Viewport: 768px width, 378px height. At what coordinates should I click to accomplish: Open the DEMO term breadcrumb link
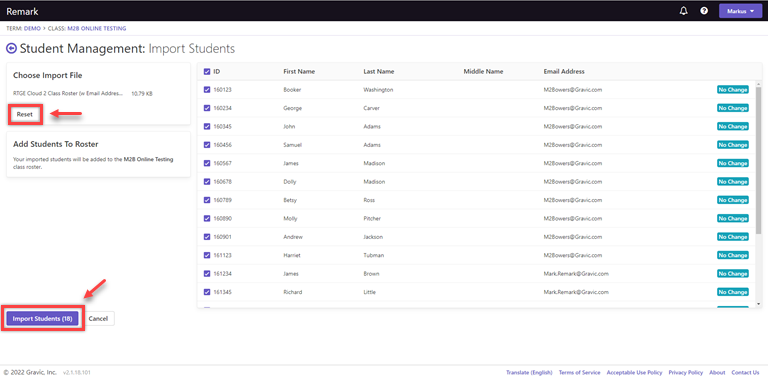point(32,28)
